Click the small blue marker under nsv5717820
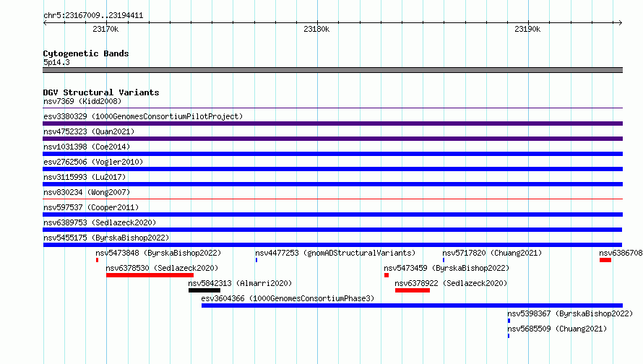Viewport: 643px width, 364px height. pos(444,260)
